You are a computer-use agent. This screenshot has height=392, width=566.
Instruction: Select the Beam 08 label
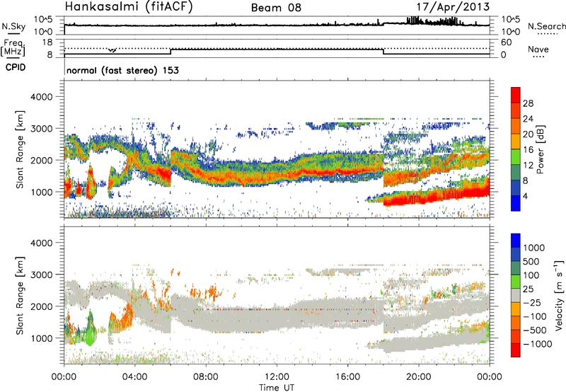click(276, 8)
